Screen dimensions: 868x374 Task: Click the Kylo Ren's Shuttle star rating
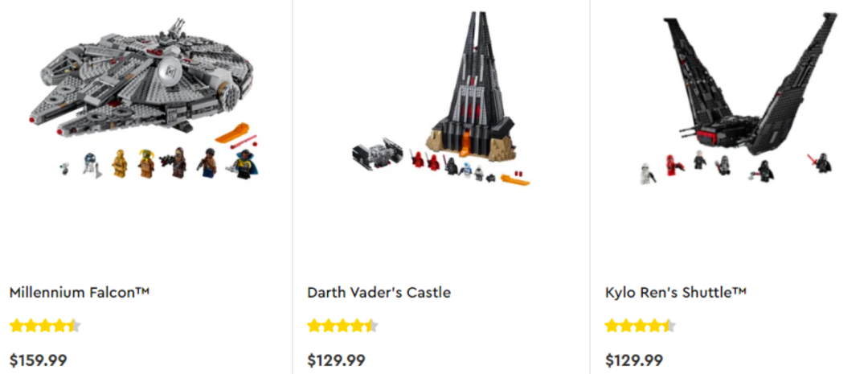pyautogui.click(x=641, y=326)
